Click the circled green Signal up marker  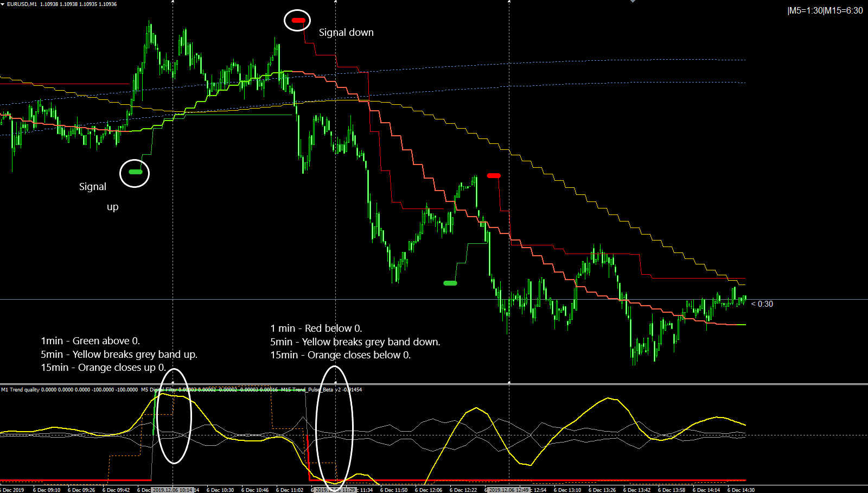[x=136, y=172]
